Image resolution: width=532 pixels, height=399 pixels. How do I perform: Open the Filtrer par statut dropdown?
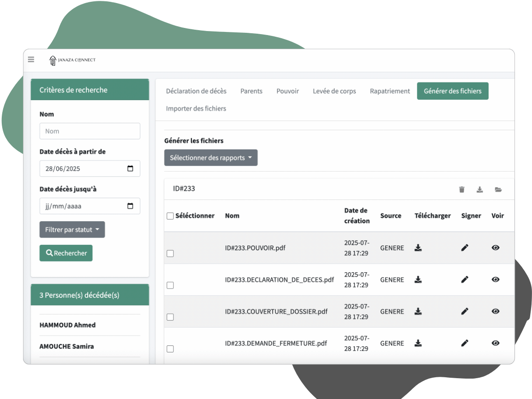click(72, 230)
